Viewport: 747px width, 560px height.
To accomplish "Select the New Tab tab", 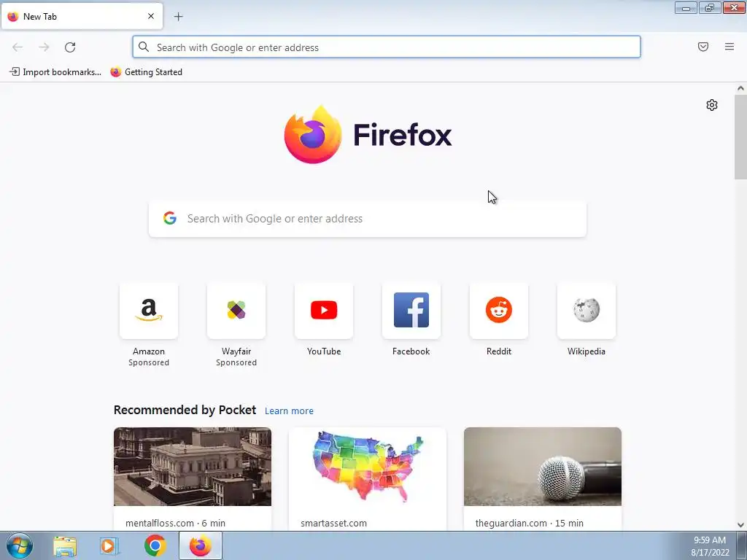I will pos(82,16).
